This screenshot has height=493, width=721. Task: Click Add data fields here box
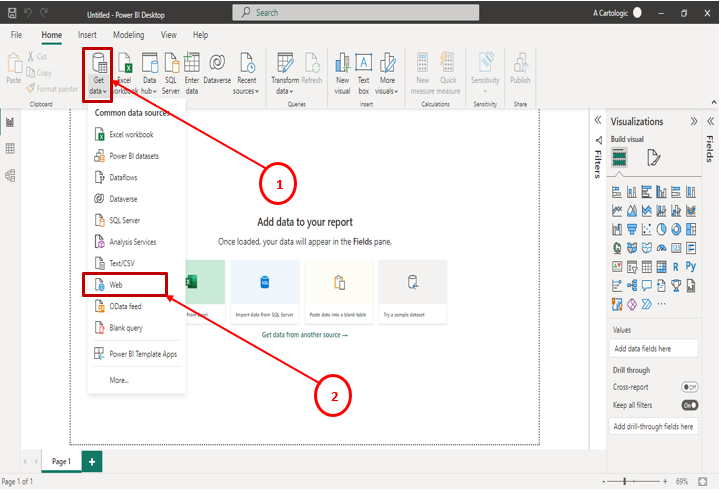click(x=653, y=349)
